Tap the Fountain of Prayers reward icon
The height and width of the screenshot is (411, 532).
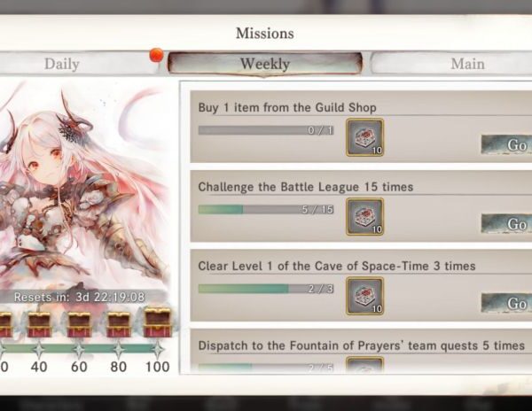(x=364, y=365)
